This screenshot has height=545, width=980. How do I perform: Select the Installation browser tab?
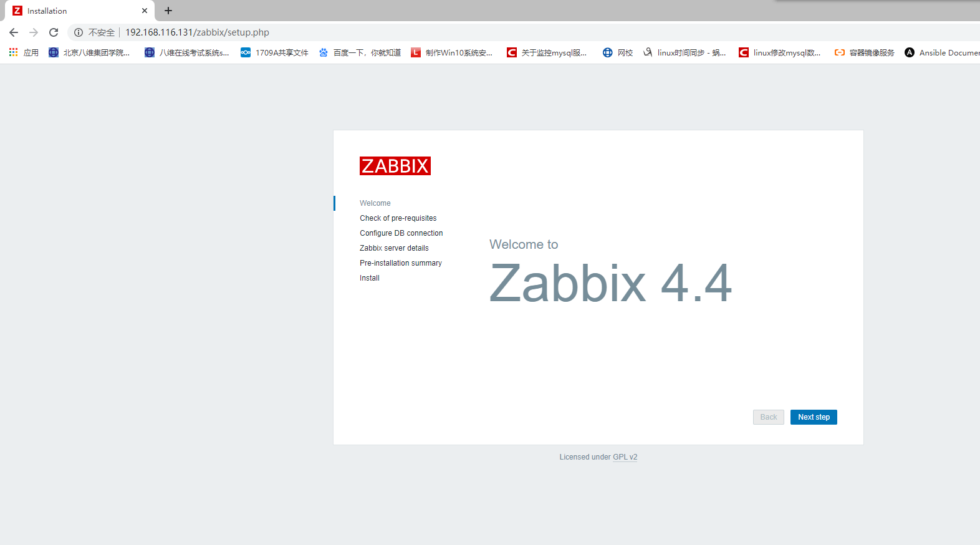tap(80, 11)
